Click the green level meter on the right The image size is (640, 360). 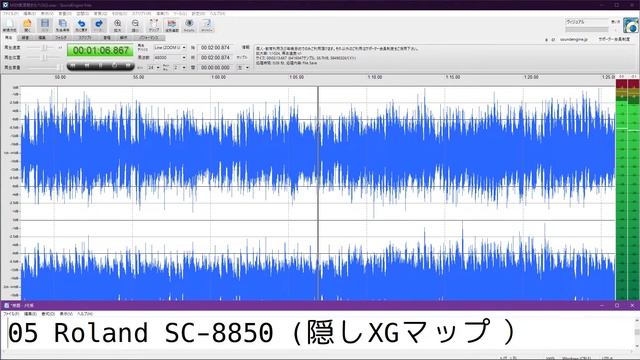[627, 190]
